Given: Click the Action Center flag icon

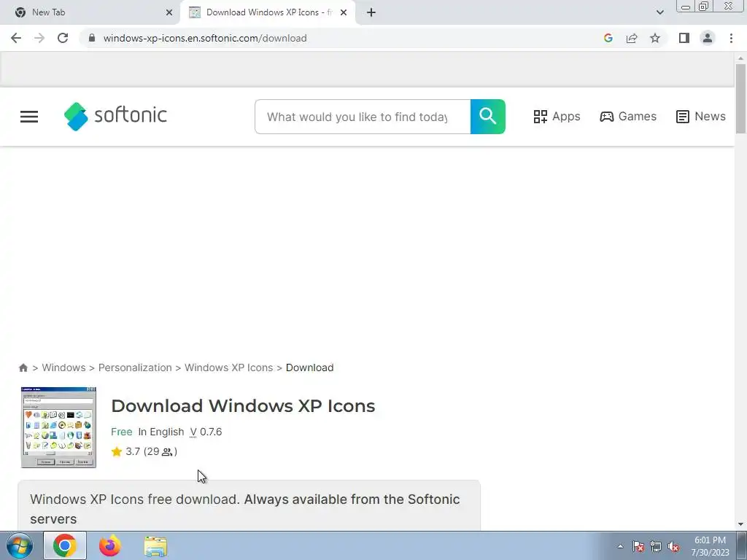Looking at the screenshot, I should (x=638, y=547).
